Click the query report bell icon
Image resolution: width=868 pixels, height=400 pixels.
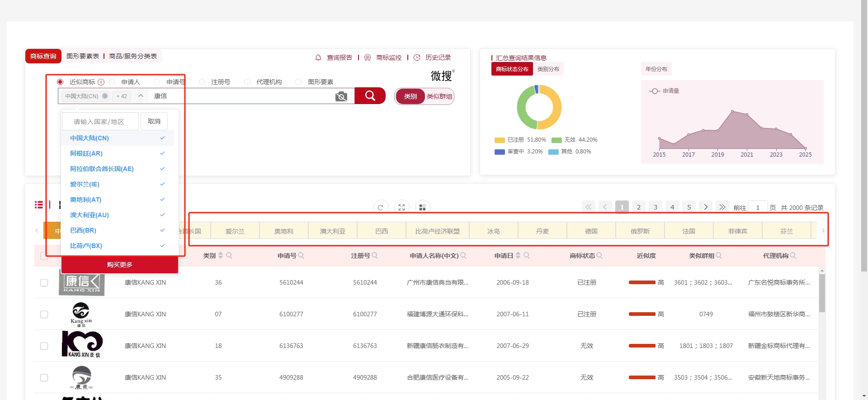click(318, 57)
